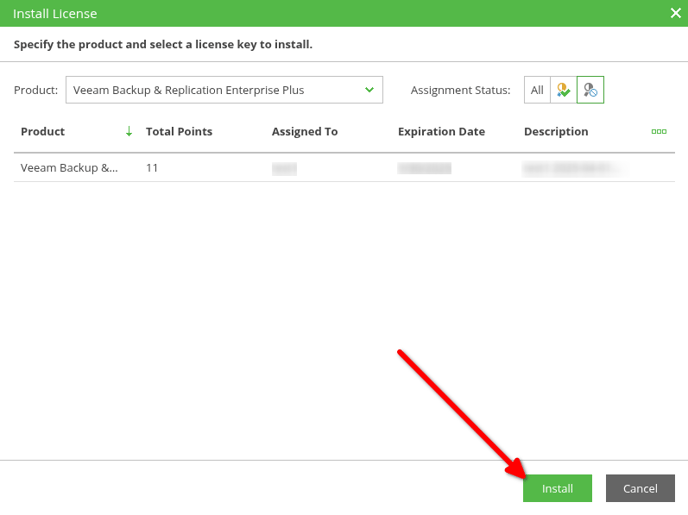Viewport: 688px width, 515px height.
Task: Show all assignment statuses
Action: click(537, 90)
